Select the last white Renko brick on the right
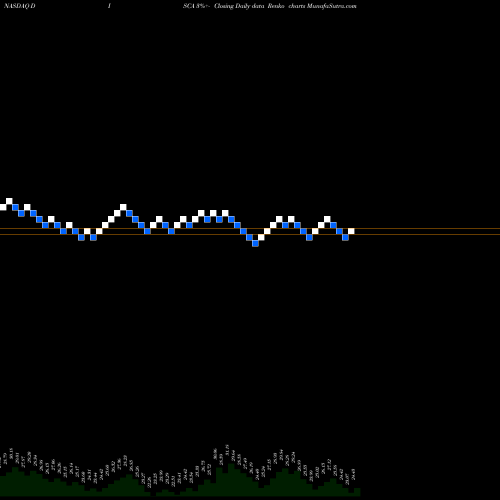The width and height of the screenshot is (500, 500). [x=351, y=231]
